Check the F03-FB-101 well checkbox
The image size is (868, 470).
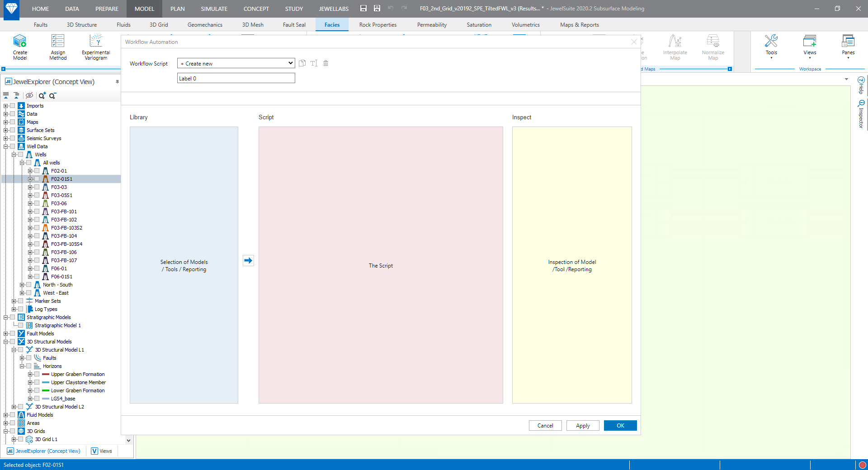pyautogui.click(x=37, y=211)
